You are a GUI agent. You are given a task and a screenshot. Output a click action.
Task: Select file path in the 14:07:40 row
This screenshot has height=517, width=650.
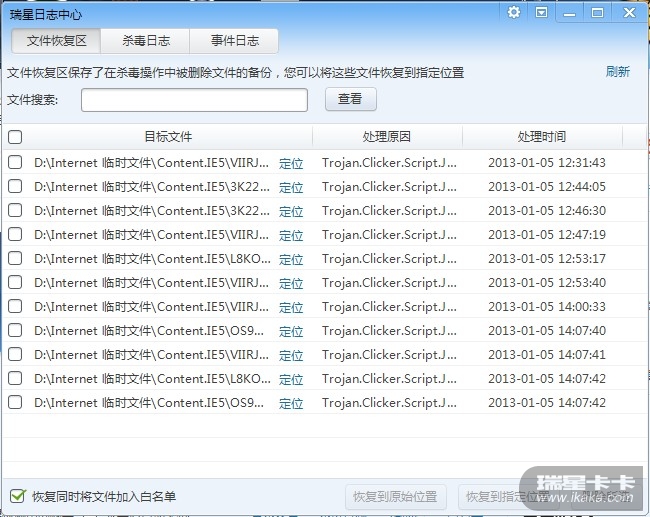point(149,331)
